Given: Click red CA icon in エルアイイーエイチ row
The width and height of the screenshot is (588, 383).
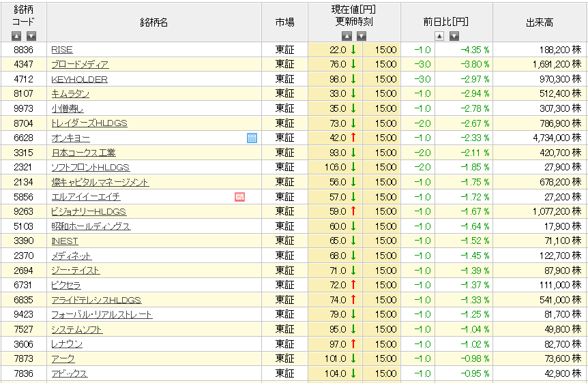Looking at the screenshot, I should pos(239,197).
